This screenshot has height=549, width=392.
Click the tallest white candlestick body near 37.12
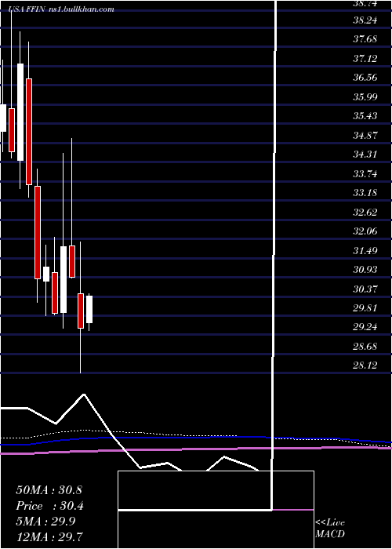pos(20,112)
